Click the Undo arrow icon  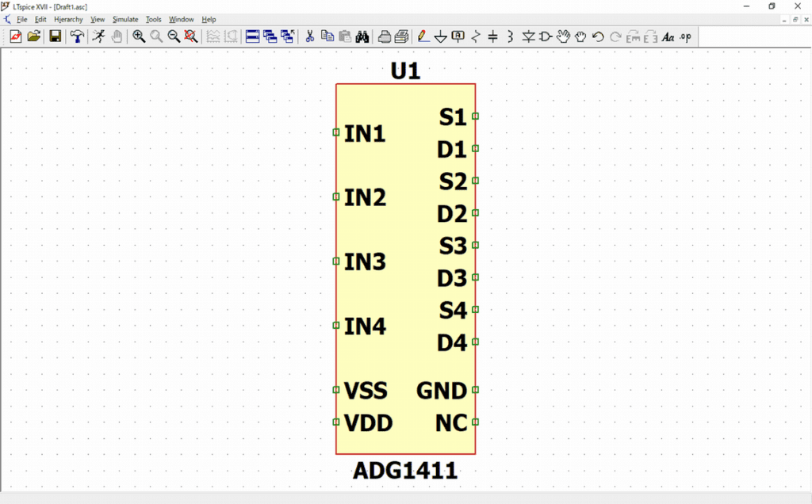pos(598,36)
